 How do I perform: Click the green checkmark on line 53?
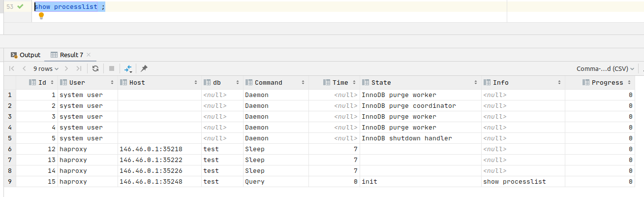click(20, 7)
